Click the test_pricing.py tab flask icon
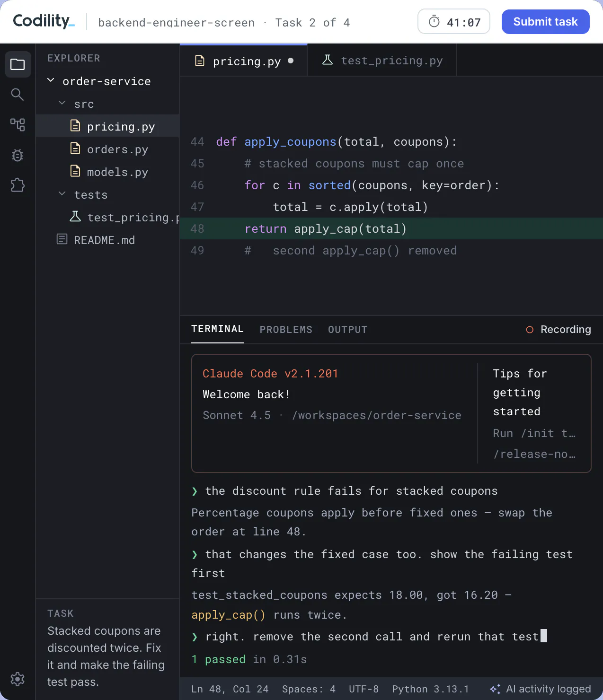 327,60
